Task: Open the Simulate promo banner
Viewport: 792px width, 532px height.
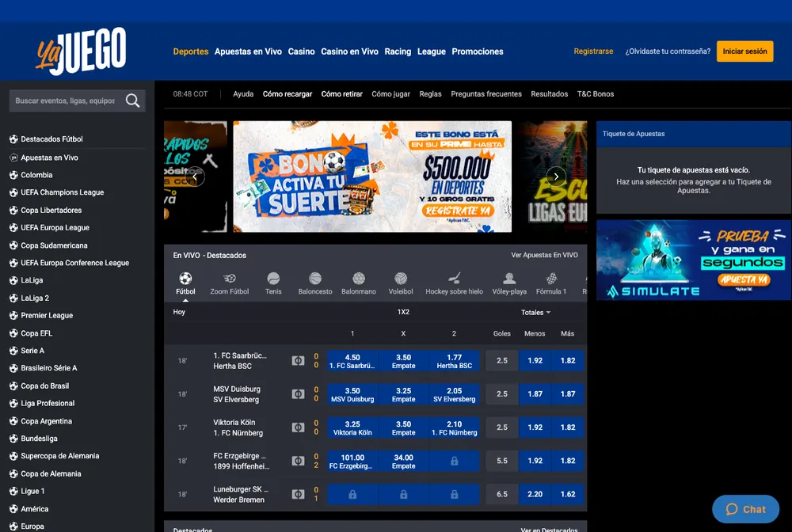Action: coord(694,260)
